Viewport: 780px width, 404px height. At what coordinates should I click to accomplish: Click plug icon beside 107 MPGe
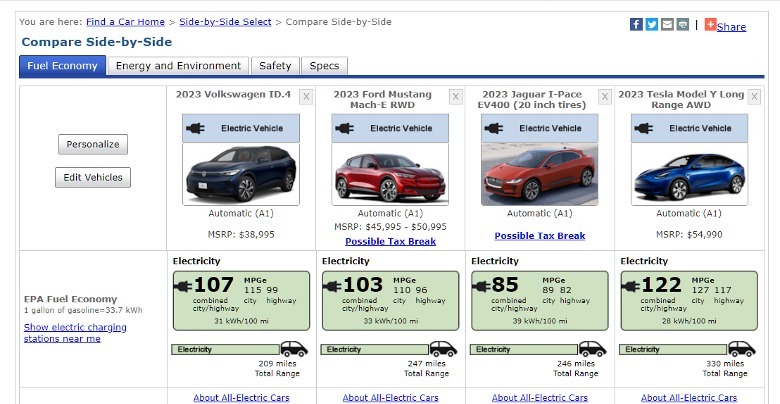click(183, 287)
